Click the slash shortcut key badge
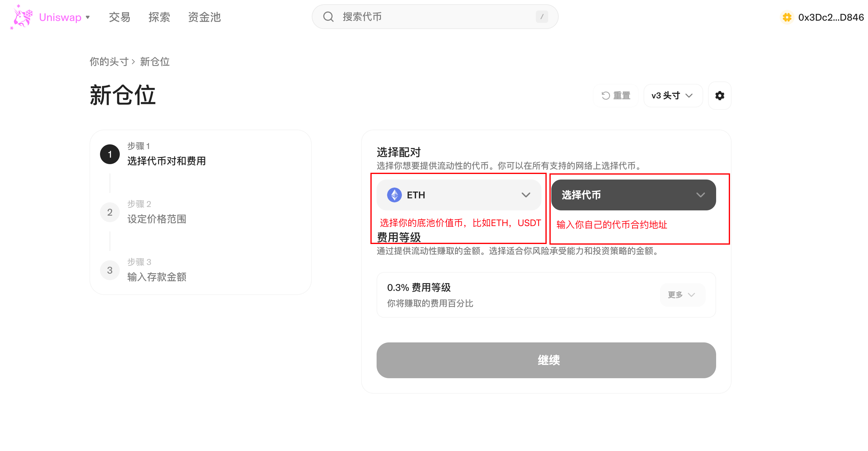Screen dimensions: 868x451 click(542, 17)
